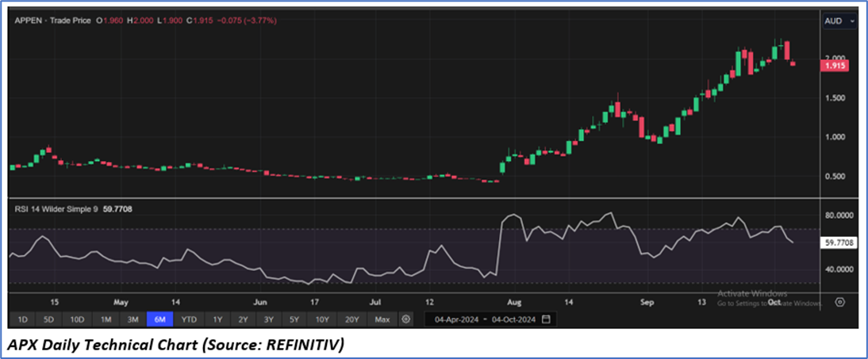Click the -0.075 (-3.77%) change value
868x359 pixels.
pos(247,21)
